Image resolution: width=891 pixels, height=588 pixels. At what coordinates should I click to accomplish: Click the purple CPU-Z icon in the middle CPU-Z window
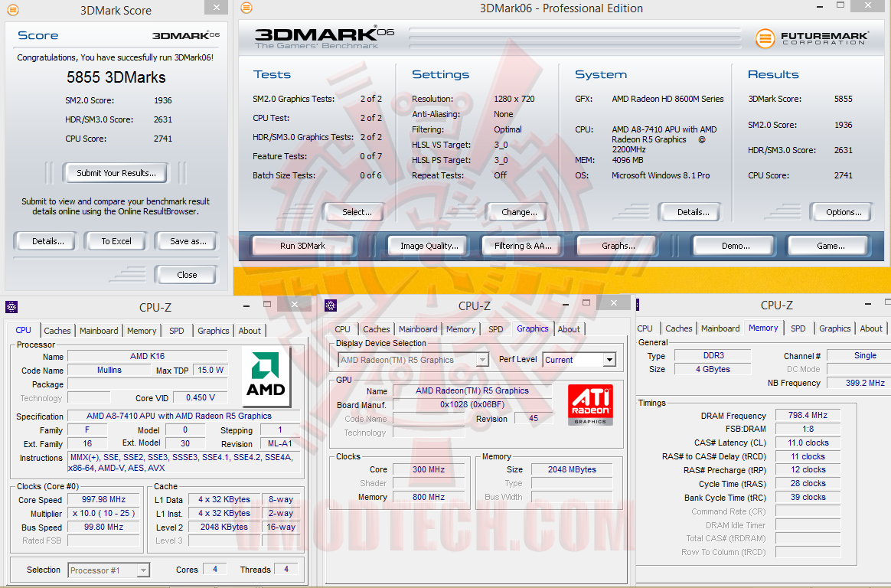331,305
